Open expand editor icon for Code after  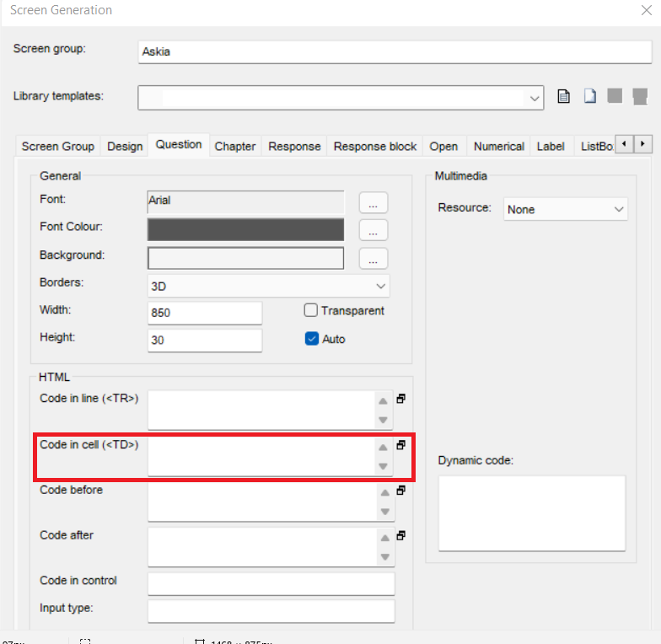click(x=401, y=536)
